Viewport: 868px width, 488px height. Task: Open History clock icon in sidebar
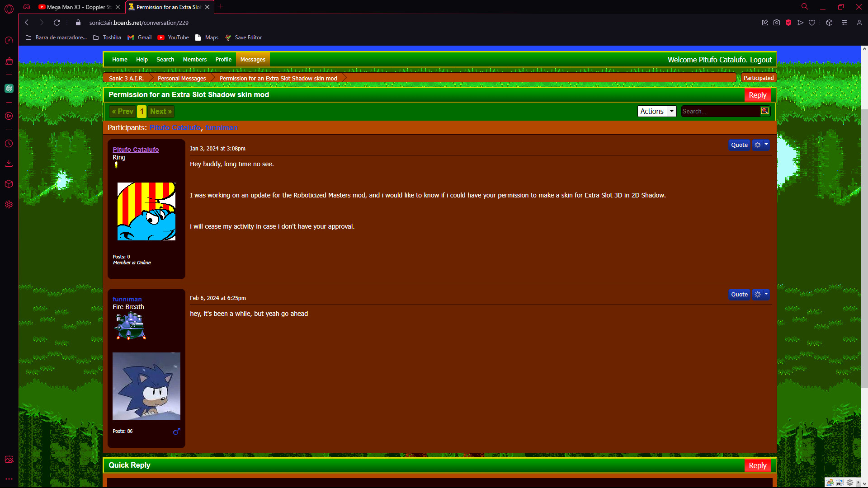point(9,144)
